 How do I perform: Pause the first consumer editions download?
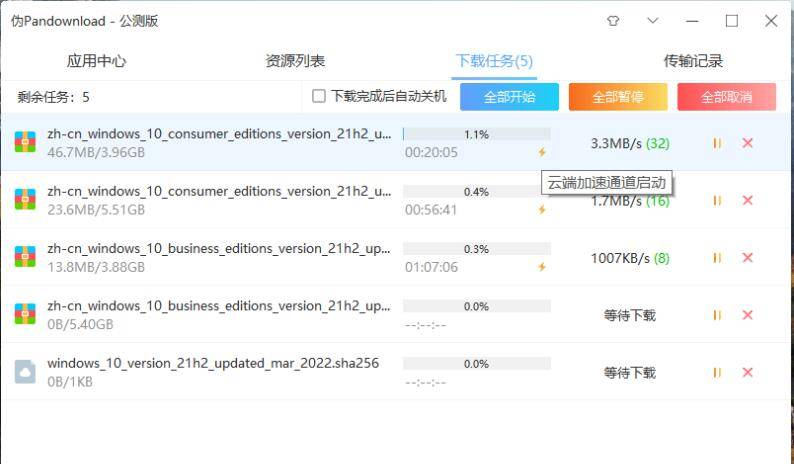pos(717,143)
